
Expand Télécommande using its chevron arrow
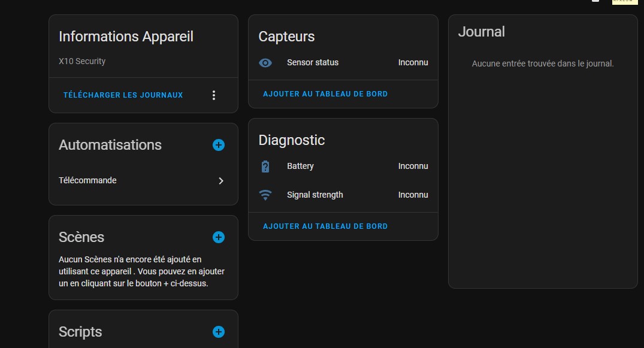(220, 181)
